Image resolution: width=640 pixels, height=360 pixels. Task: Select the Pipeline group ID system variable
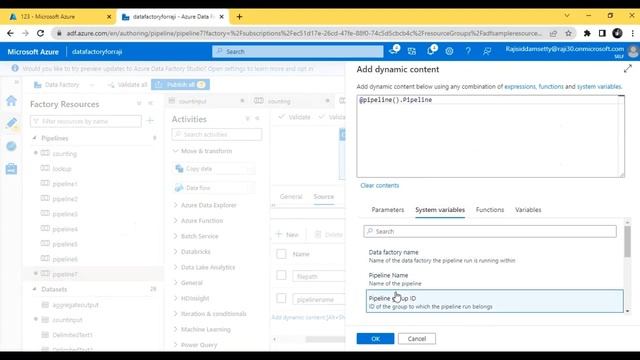coord(494,302)
